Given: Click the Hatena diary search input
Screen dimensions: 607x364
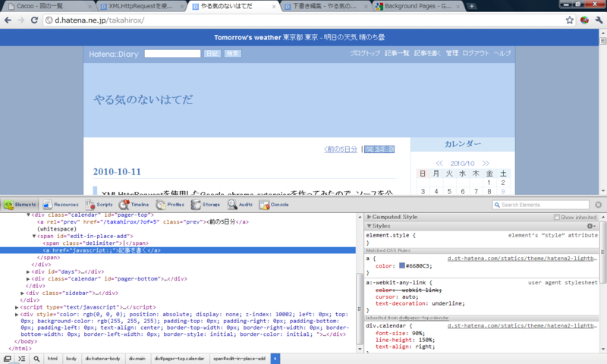Looking at the screenshot, I should coord(173,54).
